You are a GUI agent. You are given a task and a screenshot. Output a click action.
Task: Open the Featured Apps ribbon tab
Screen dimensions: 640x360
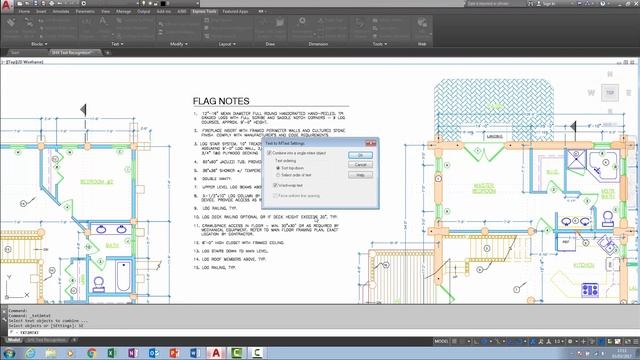click(x=235, y=11)
